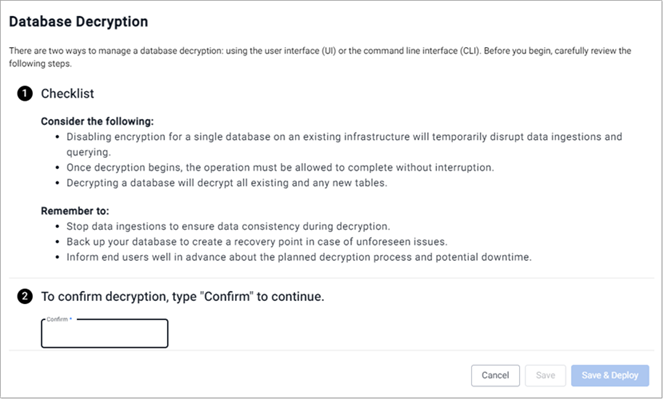The height and width of the screenshot is (400, 664).
Task: Select the Checklist section heading
Action: [x=68, y=93]
